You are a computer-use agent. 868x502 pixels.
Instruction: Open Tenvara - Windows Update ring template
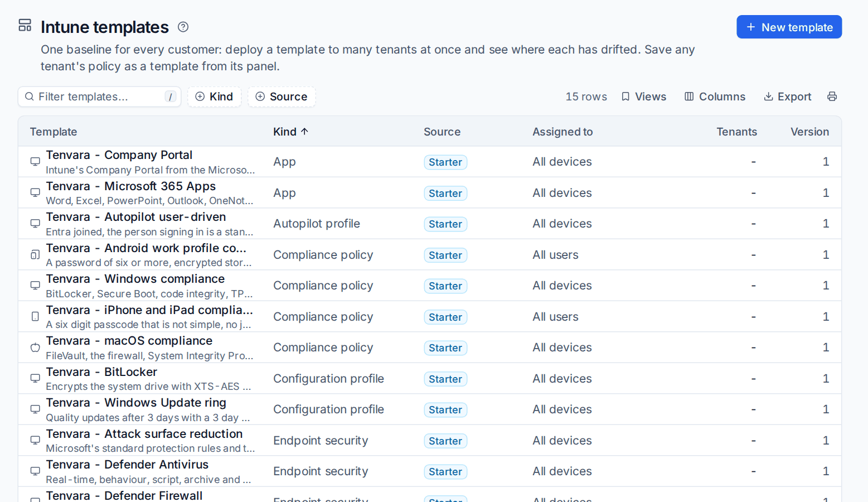tap(136, 403)
